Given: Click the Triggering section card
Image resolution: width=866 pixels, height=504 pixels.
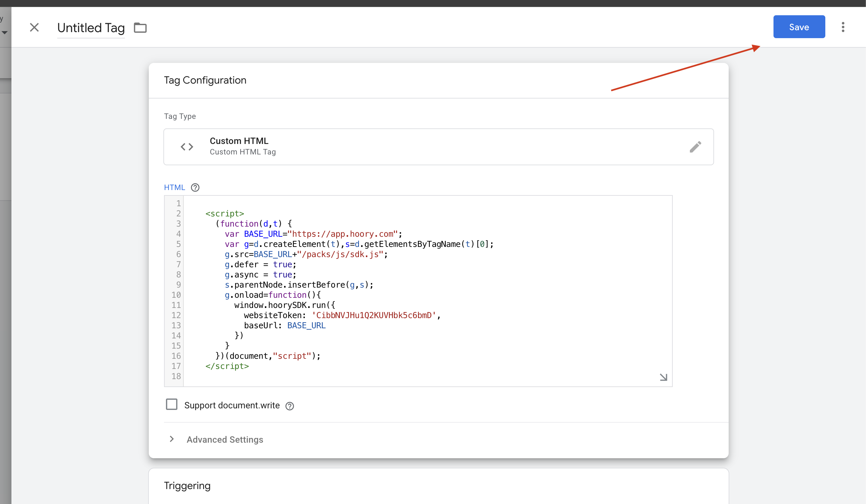Looking at the screenshot, I should tap(438, 486).
